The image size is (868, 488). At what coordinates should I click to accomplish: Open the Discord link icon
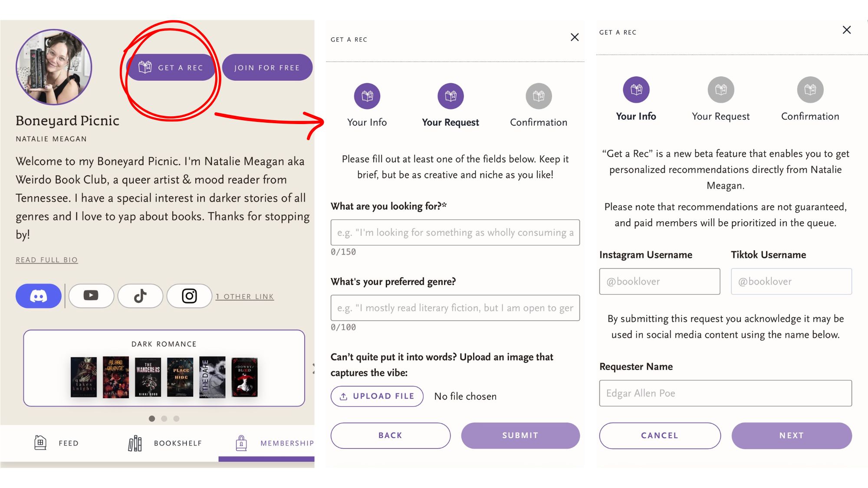click(39, 296)
